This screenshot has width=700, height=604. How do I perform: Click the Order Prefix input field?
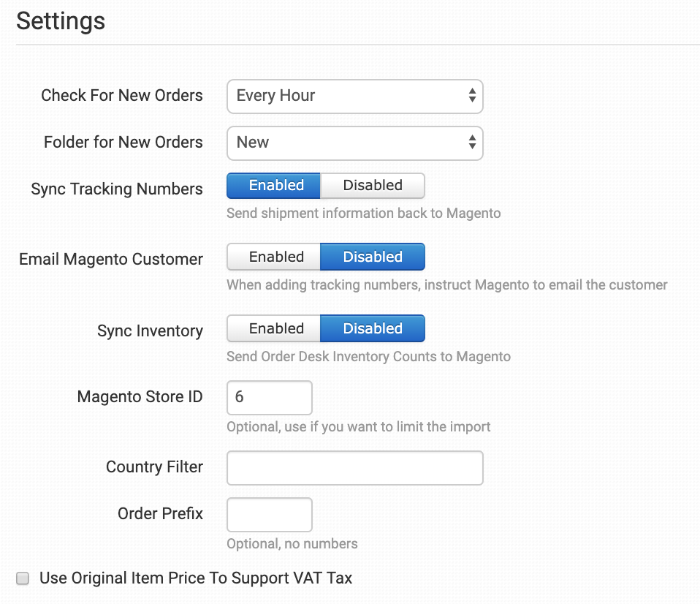click(269, 515)
